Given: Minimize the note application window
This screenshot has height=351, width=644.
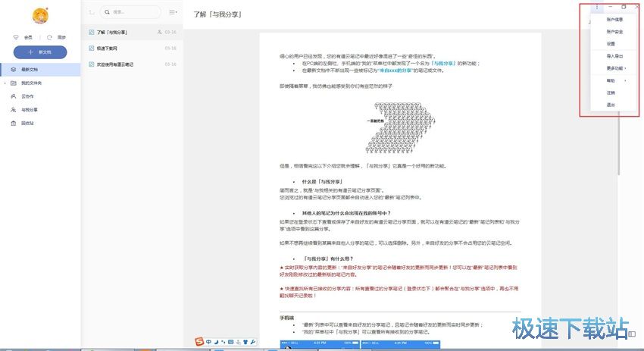Looking at the screenshot, I should click(611, 7).
